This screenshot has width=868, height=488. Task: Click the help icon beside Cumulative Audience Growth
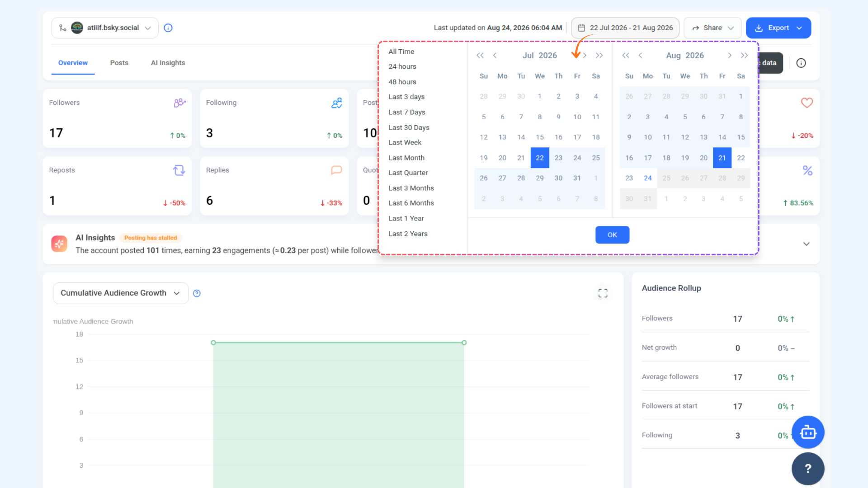(197, 293)
